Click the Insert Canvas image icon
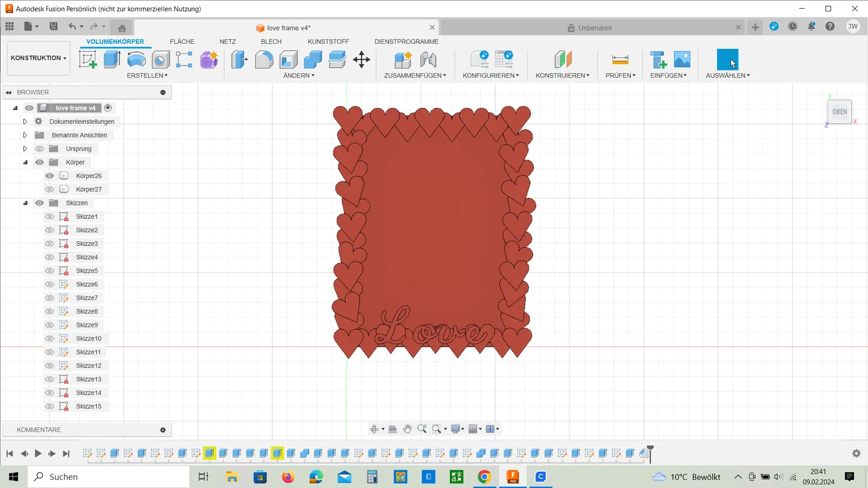Screen dimensions: 868x488 tap(682, 59)
